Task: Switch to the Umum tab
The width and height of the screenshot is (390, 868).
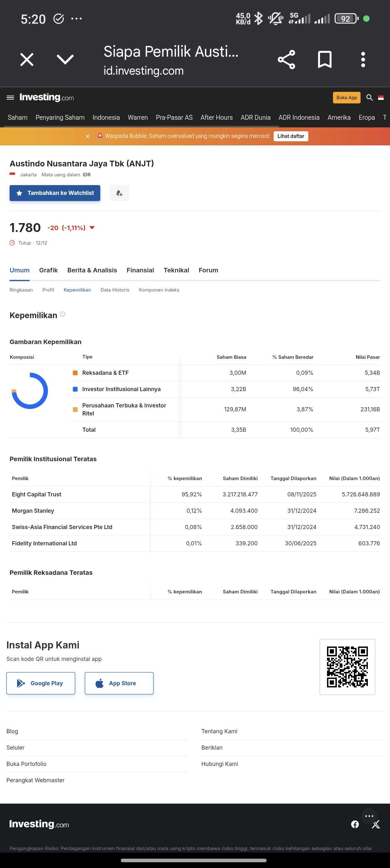Action: click(x=19, y=270)
